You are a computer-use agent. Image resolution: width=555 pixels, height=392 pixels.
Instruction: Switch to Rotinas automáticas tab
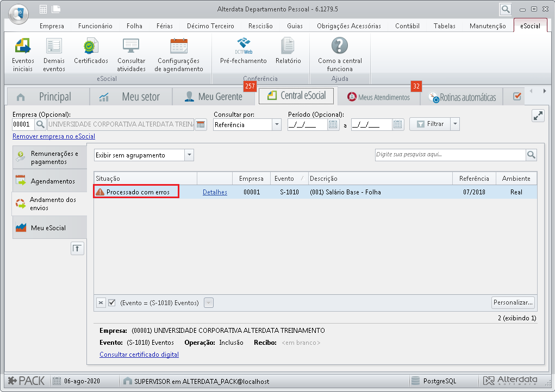(462, 97)
